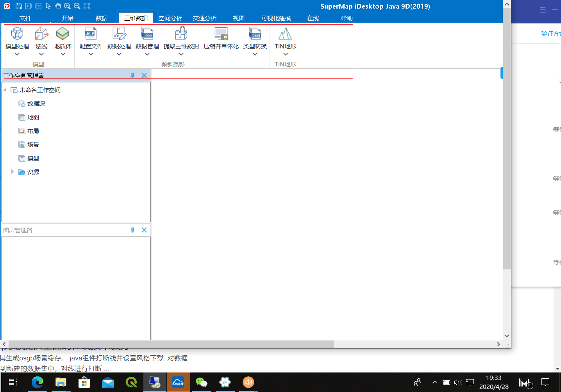The height and width of the screenshot is (392, 561).
Task: Click the hamburger menu in background window
Action: coord(543,10)
